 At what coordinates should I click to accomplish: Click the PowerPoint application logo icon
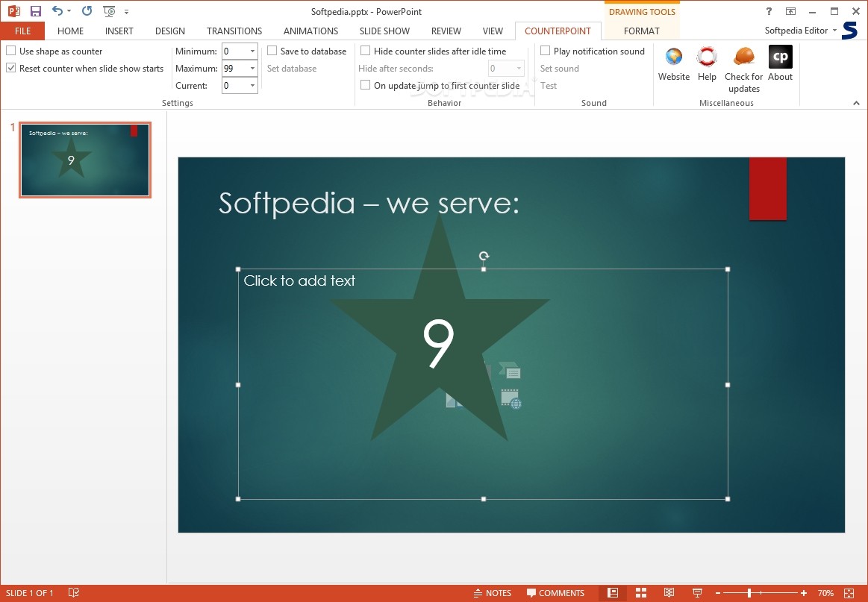pyautogui.click(x=14, y=11)
